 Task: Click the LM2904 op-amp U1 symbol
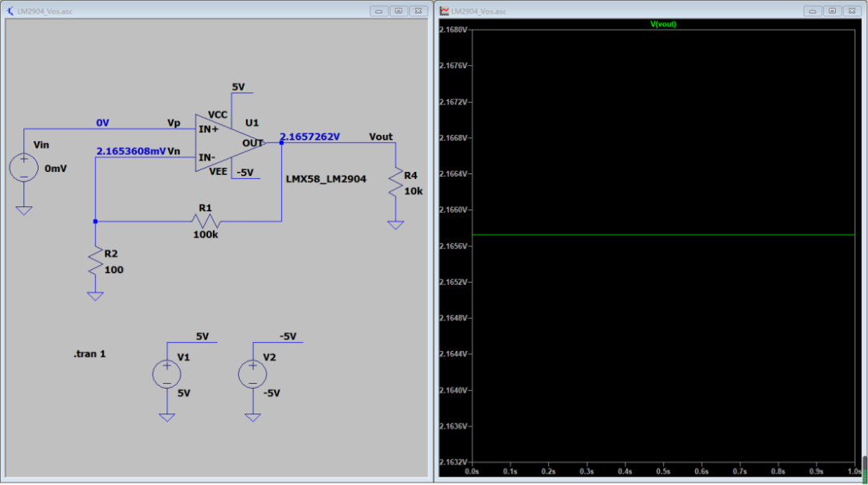(x=227, y=143)
